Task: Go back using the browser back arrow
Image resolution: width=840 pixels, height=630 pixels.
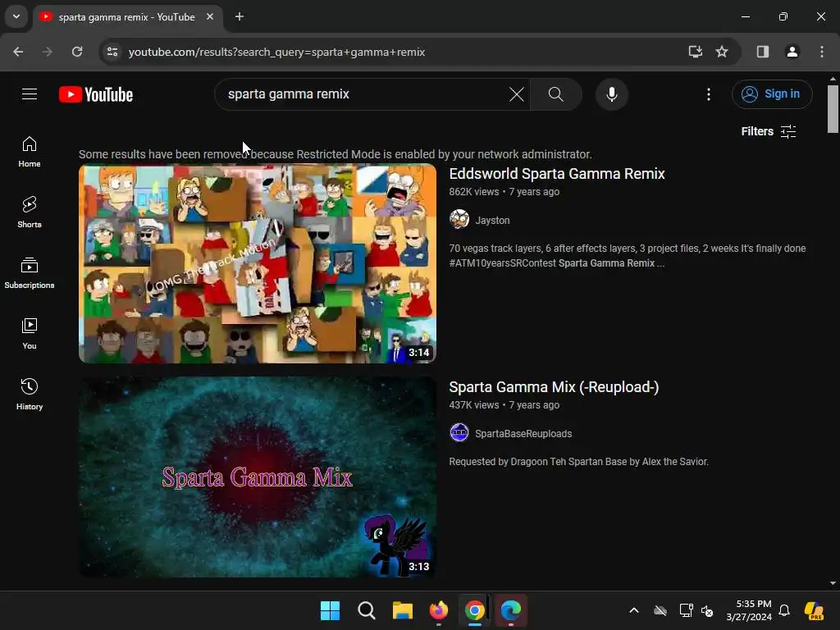Action: click(x=18, y=52)
